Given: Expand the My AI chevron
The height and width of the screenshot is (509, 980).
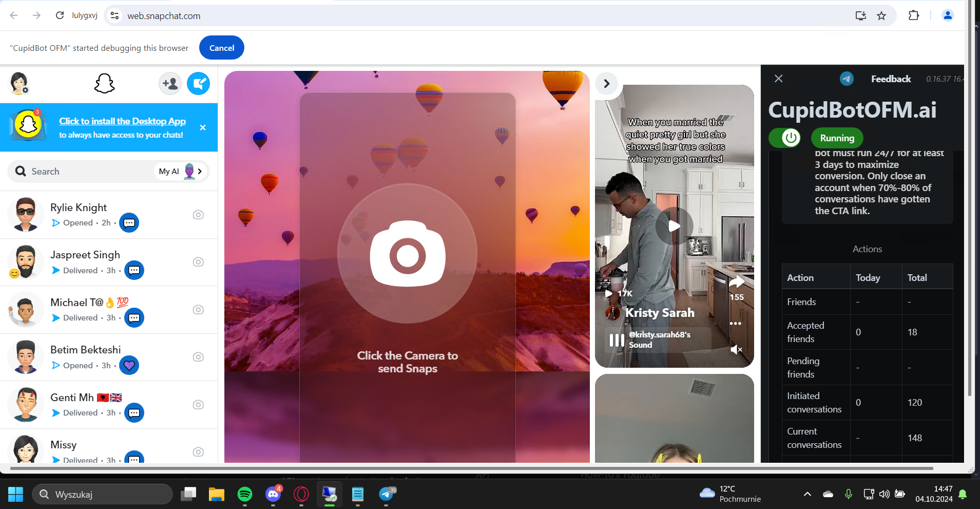Looking at the screenshot, I should 200,172.
